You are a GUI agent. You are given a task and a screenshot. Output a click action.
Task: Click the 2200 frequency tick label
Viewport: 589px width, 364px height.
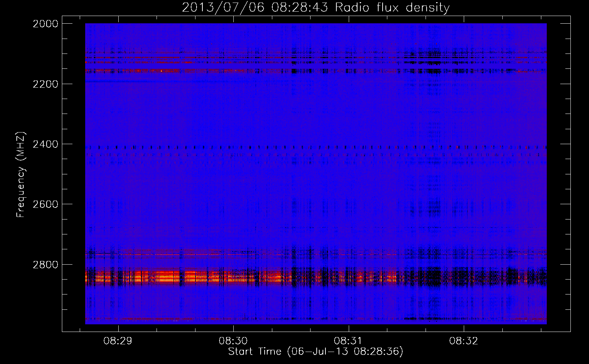46,84
